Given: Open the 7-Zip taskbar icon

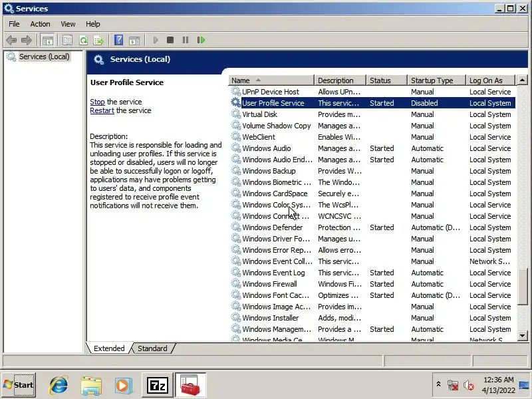Looking at the screenshot, I should 157,386.
